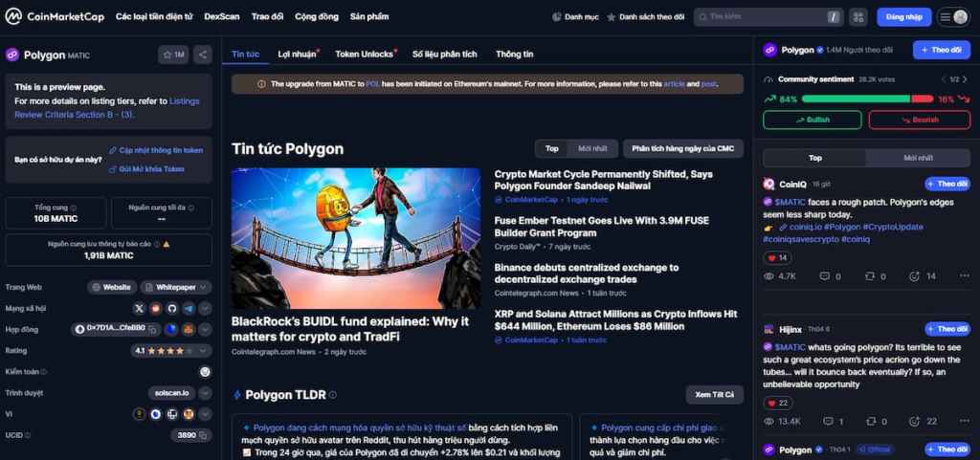980x460 pixels.
Task: Repost CoiniQ's post
Action: click(875, 275)
